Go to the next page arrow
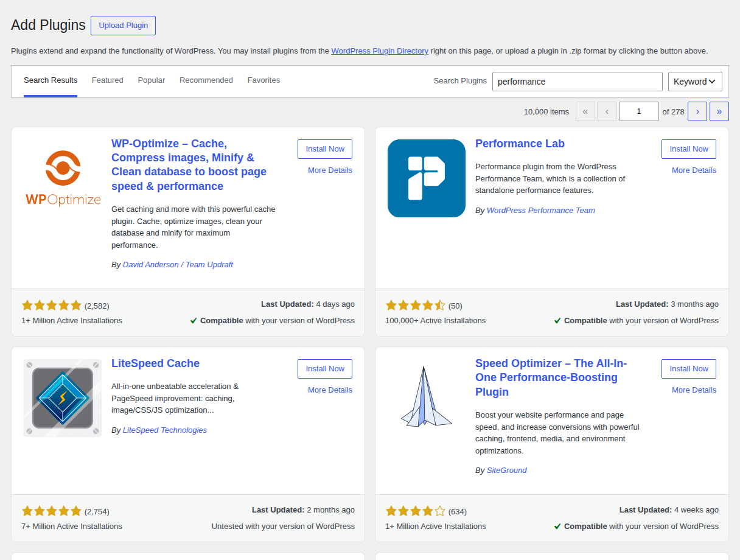The height and width of the screenshot is (560, 740). (x=697, y=111)
